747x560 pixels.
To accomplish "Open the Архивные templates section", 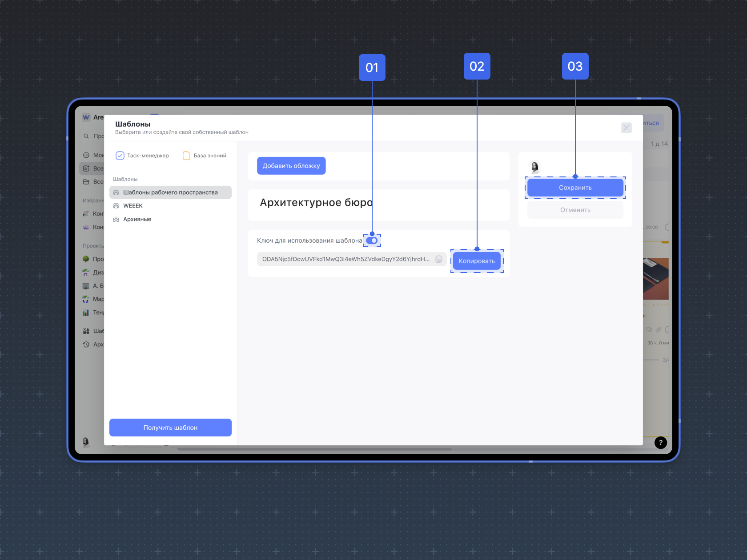I will point(137,219).
